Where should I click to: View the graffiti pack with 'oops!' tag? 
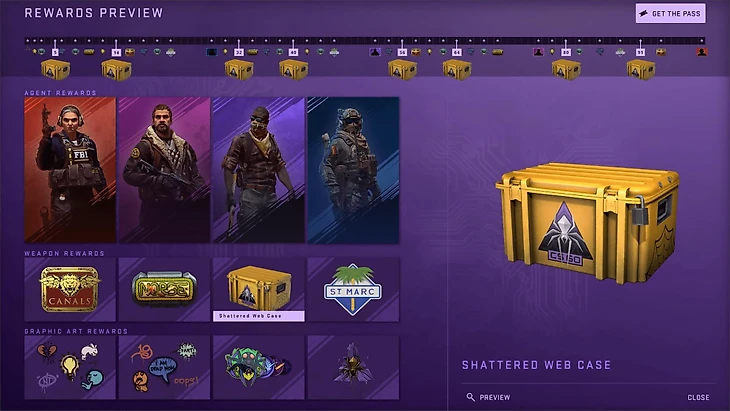(x=164, y=367)
